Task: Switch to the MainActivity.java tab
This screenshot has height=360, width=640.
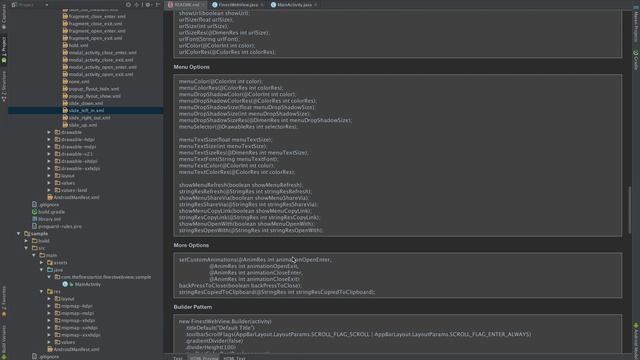Action: coord(294,5)
